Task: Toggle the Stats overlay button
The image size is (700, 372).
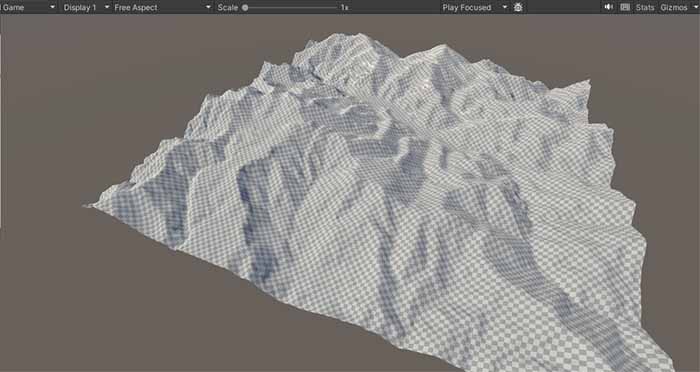Action: point(645,8)
